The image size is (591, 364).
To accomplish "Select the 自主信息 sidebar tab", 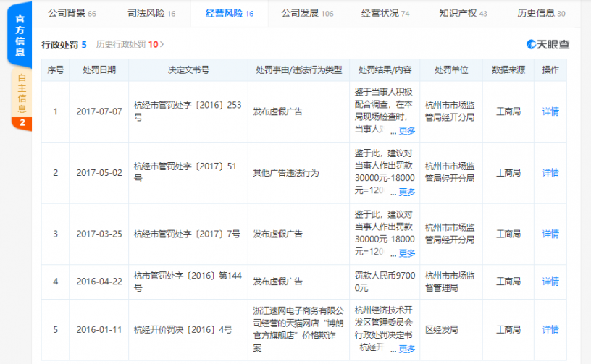I will pos(21,98).
